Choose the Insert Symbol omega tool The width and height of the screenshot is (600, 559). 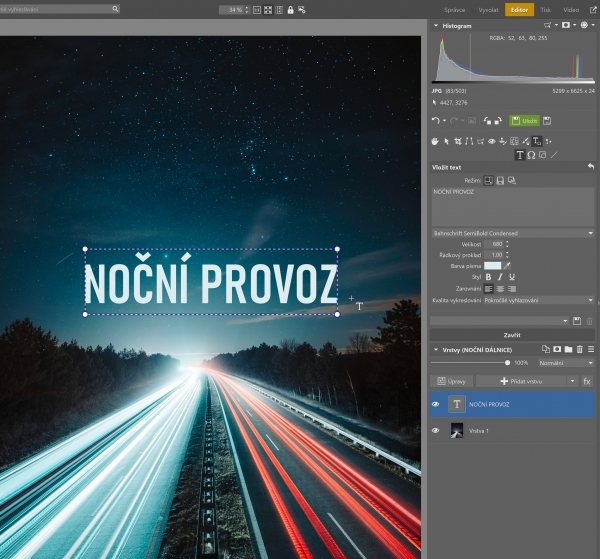531,155
